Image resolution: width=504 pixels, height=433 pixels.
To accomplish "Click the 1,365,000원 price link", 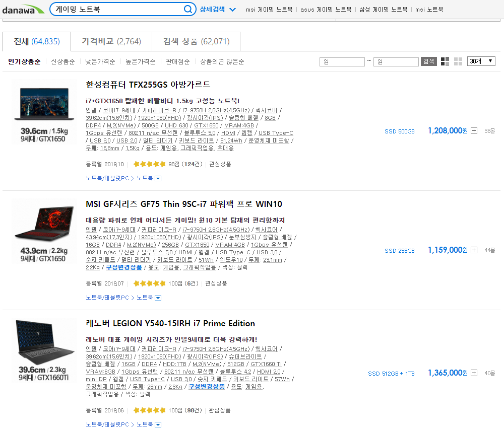I will (x=448, y=373).
